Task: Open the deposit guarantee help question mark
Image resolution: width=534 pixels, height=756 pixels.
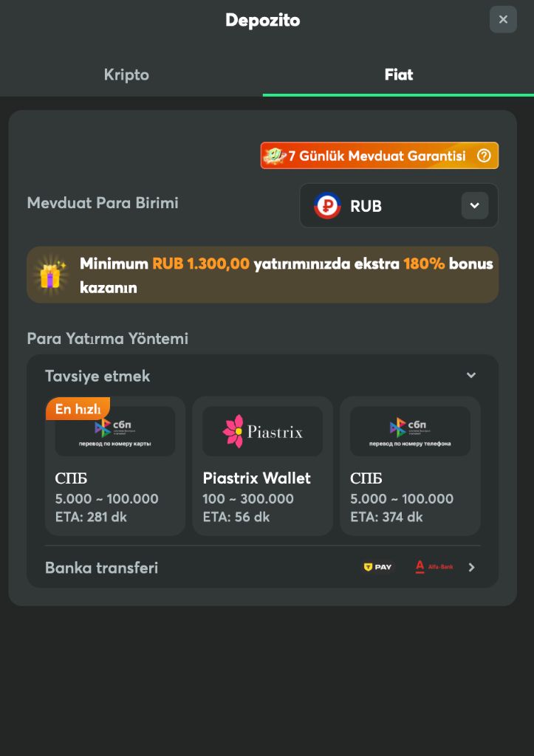Action: pos(484,155)
